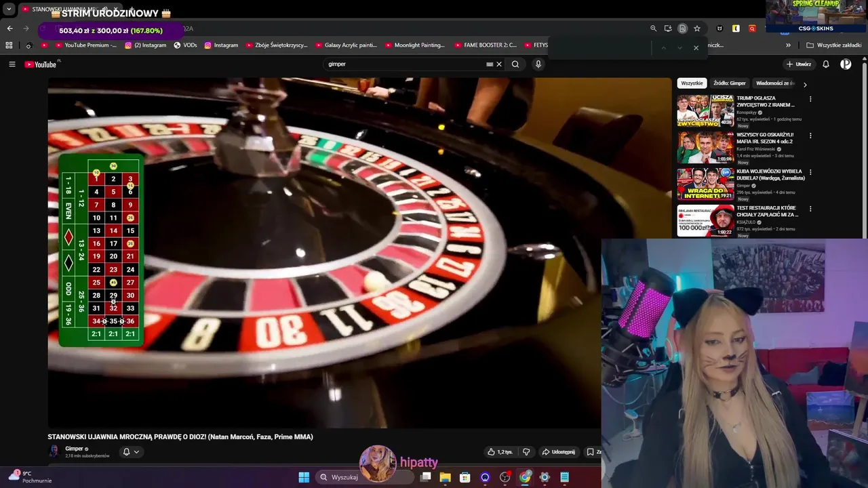Image resolution: width=868 pixels, height=488 pixels.
Task: Open the Gimper notification bell dropdown
Action: (x=130, y=452)
